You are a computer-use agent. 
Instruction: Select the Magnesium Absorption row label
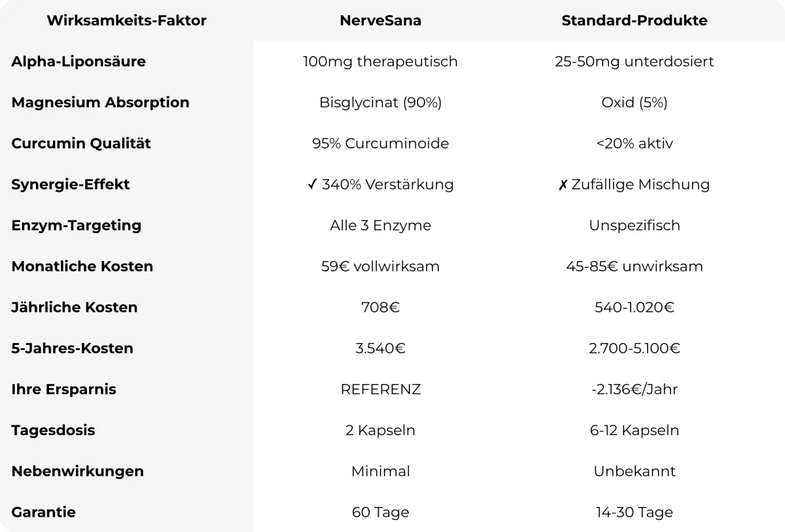click(100, 103)
